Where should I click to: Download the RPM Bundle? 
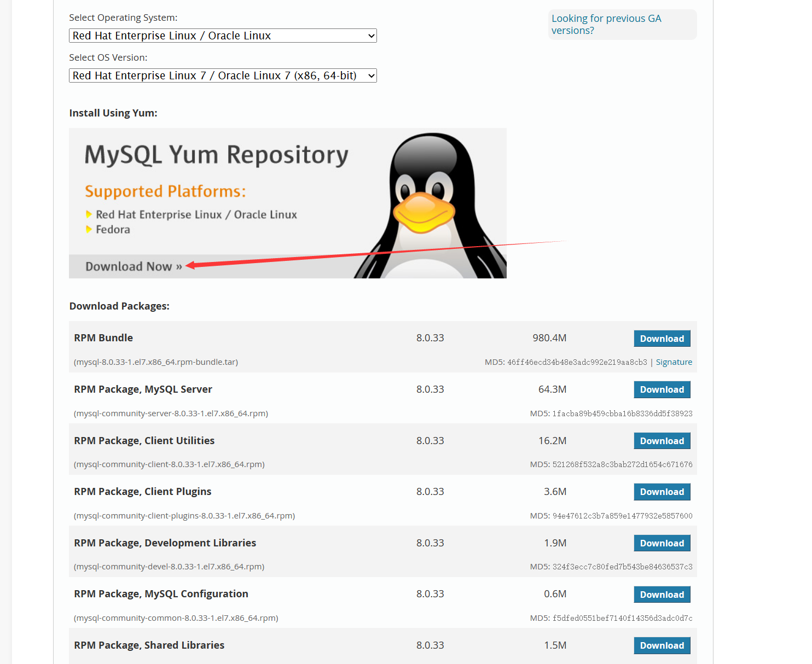click(x=662, y=339)
